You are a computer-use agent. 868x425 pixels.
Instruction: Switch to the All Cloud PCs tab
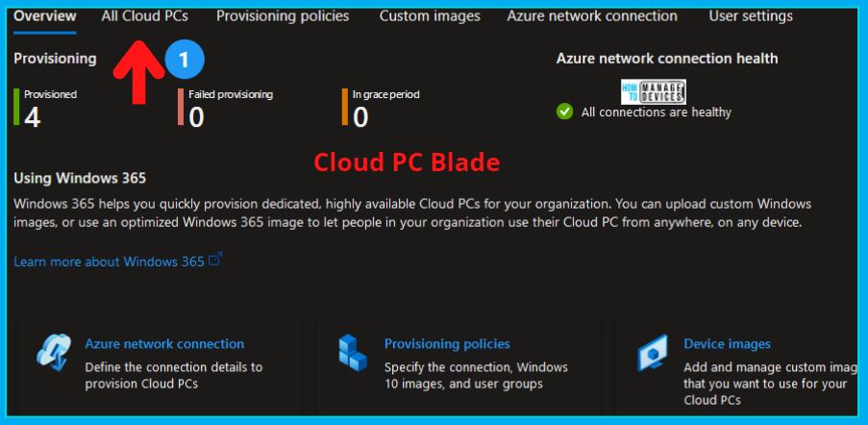click(144, 16)
